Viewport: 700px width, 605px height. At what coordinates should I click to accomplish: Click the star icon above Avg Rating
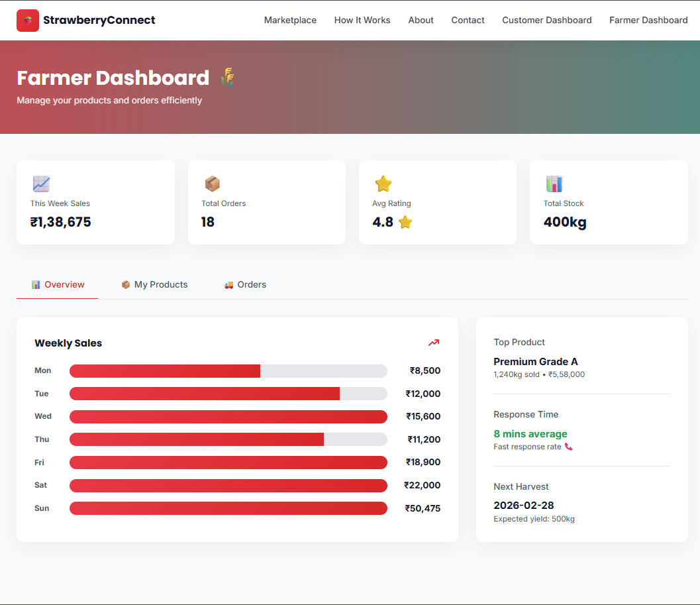pyautogui.click(x=383, y=184)
